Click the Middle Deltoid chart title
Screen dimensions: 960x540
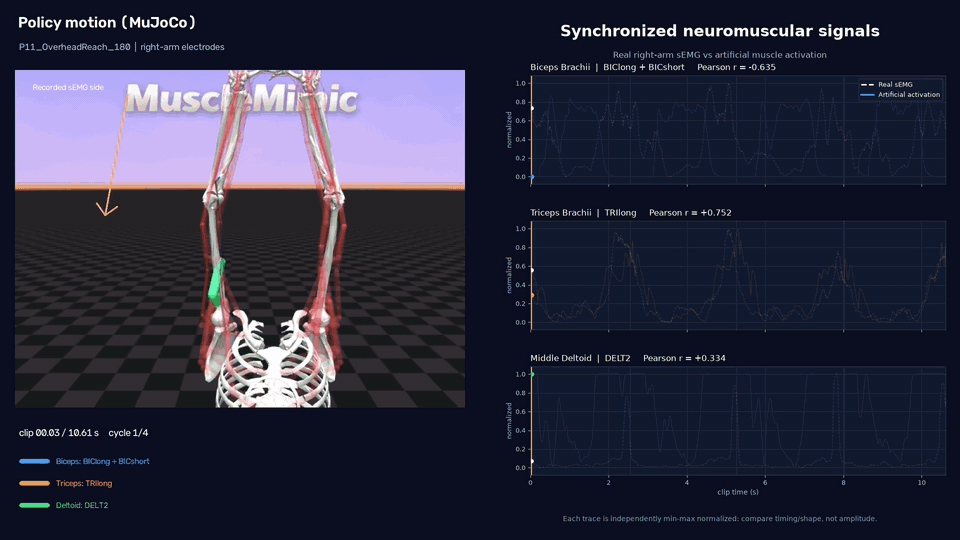[x=580, y=358]
